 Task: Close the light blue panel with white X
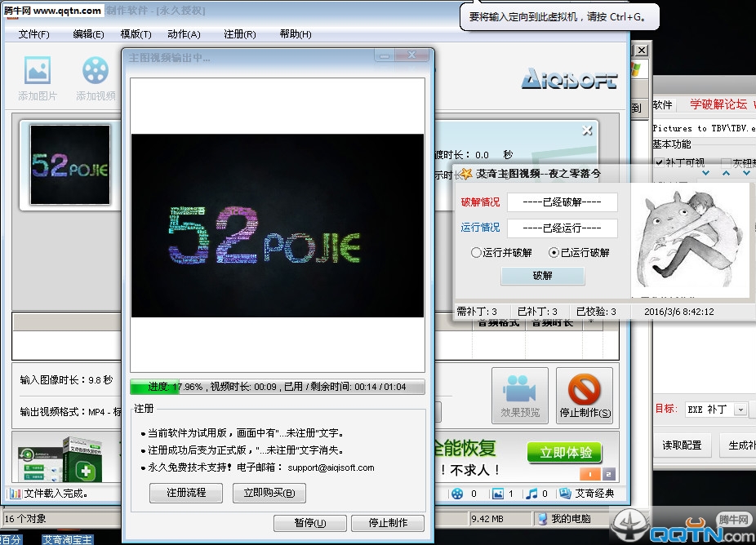[x=587, y=131]
